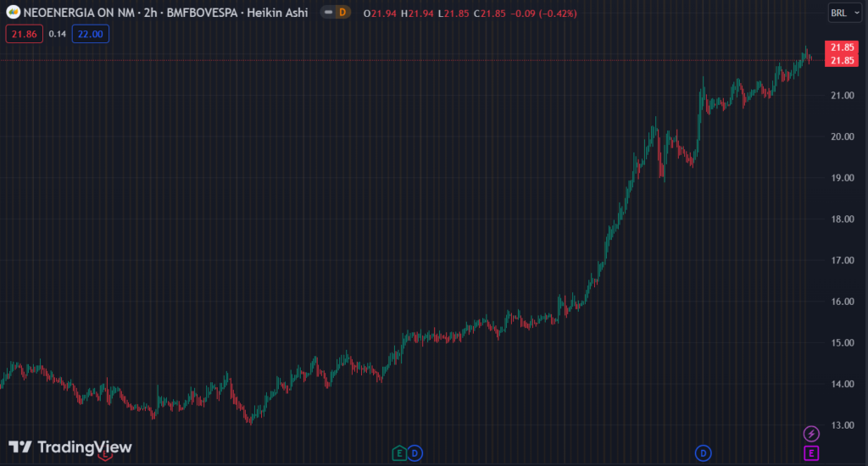Viewport: 868px width, 466px height.
Task: Click the 16.00 price axis label
Action: (842, 302)
